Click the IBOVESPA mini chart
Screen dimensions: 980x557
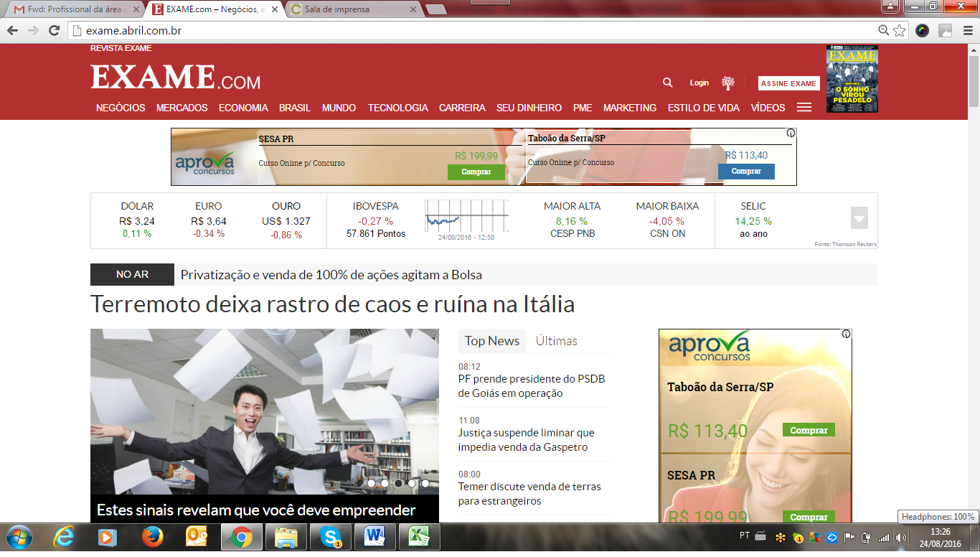[466, 216]
